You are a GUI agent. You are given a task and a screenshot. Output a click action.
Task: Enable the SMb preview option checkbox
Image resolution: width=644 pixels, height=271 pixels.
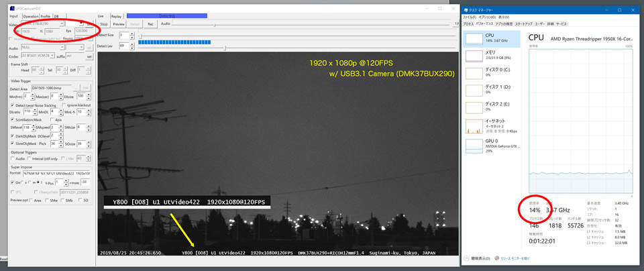[x=62, y=201]
